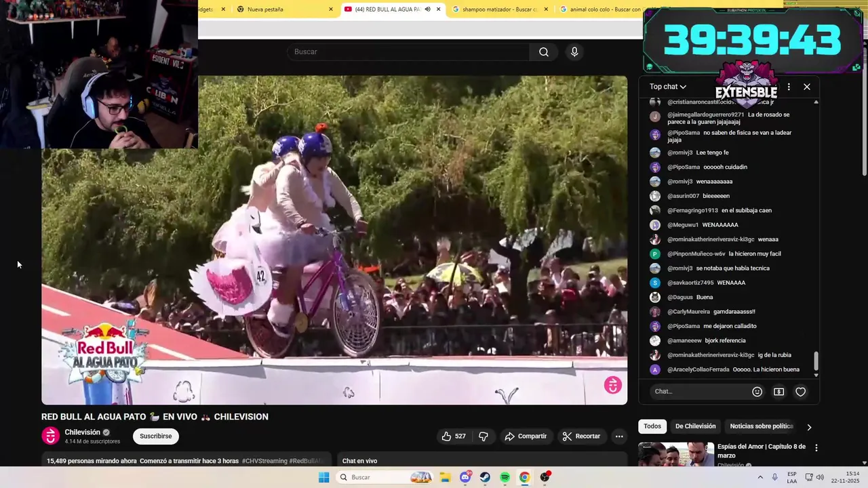Screen dimensions: 868x488
Task: Close the RED BULL AL AGUA PATO tab
Action: (439, 9)
